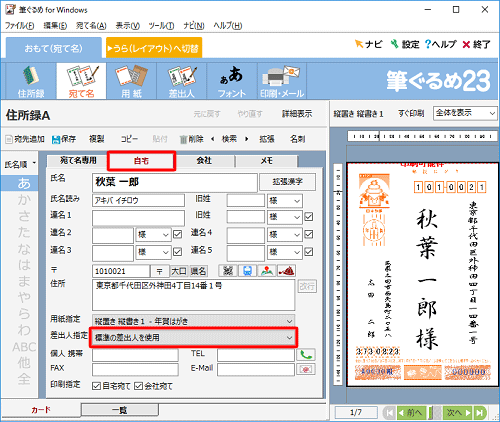Open the 連名2 honorific dropdown

coord(153,235)
